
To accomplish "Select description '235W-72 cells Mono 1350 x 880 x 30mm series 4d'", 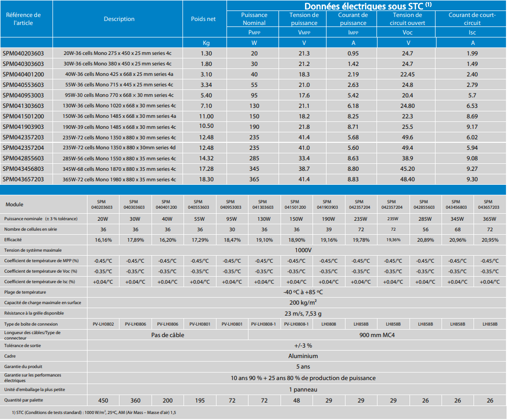I will (x=119, y=148).
